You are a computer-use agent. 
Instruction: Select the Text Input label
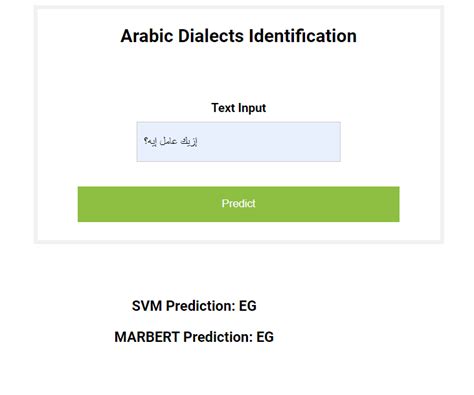(238, 108)
